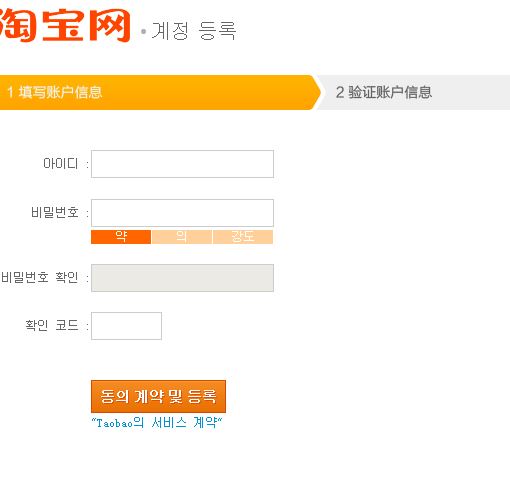Click the 동의 계약 및 등록 button
Viewport: 510px width, 495px height.
point(158,396)
